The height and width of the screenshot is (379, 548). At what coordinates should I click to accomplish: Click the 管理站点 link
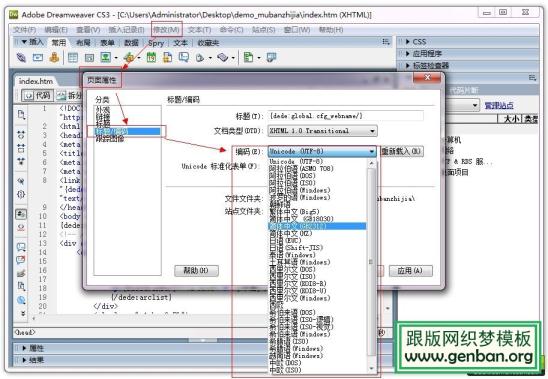pos(499,105)
